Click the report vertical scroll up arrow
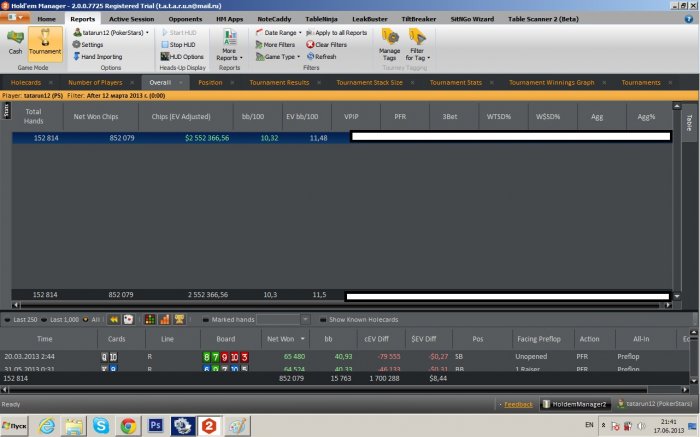 point(677,106)
